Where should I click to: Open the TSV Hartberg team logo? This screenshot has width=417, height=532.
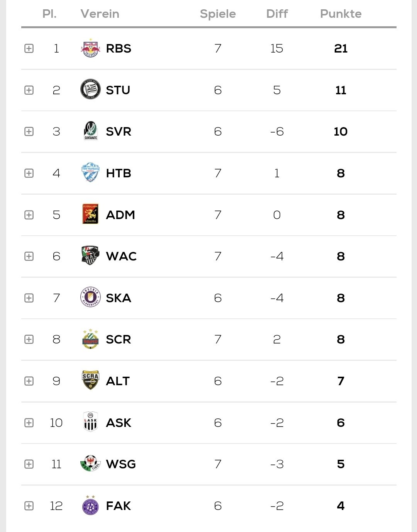(90, 172)
